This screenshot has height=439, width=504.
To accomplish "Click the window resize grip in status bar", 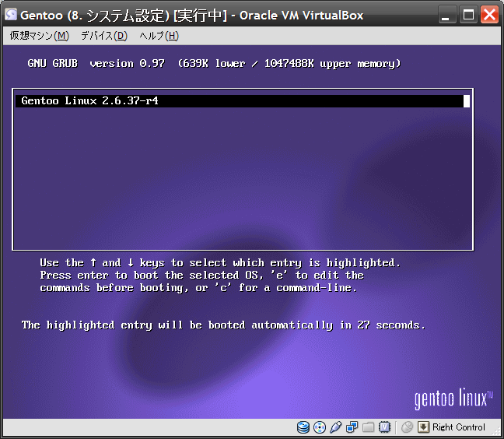I will click(496, 431).
